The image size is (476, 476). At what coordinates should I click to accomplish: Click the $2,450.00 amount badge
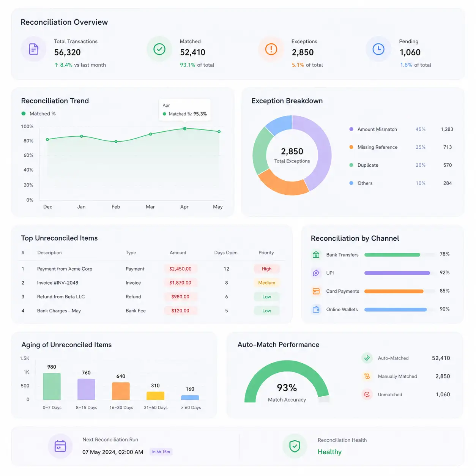coord(180,269)
